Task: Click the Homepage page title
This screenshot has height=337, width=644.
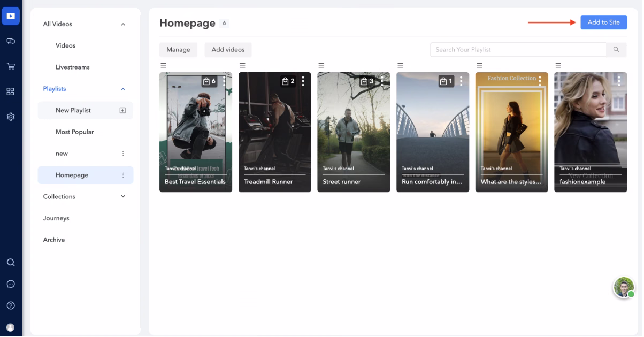Action: click(187, 23)
